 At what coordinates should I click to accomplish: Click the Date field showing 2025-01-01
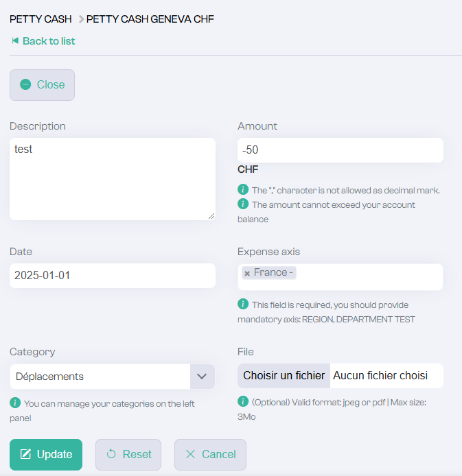point(113,275)
